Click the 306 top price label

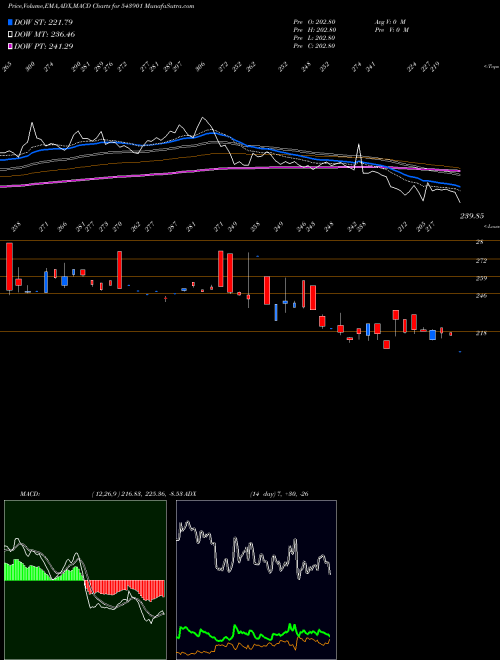(200, 66)
